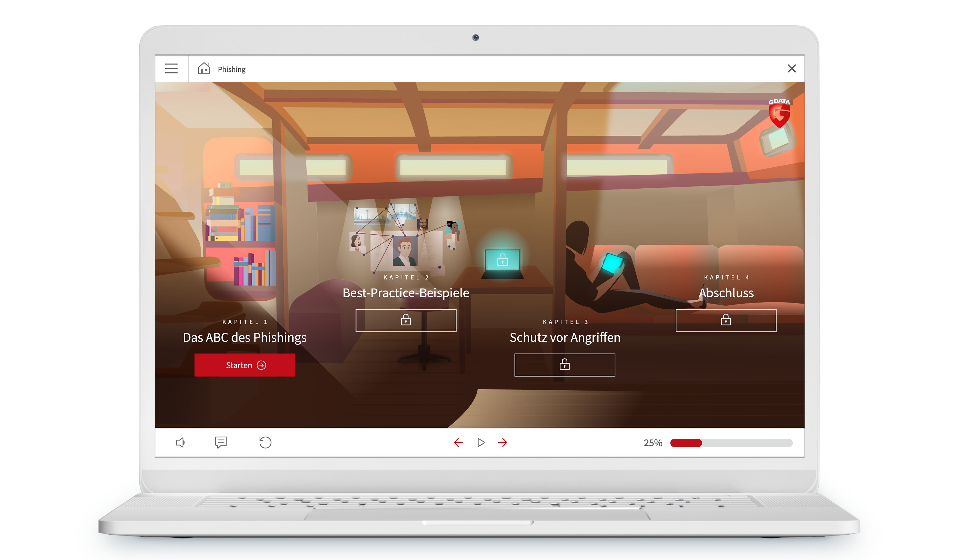Select Abschluss chapter title
The image size is (960, 560).
tap(726, 293)
